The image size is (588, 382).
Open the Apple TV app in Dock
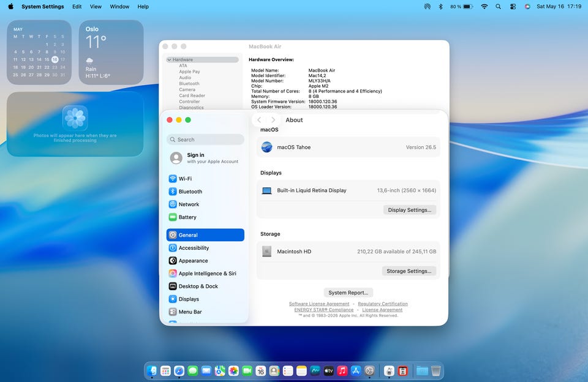pyautogui.click(x=328, y=371)
